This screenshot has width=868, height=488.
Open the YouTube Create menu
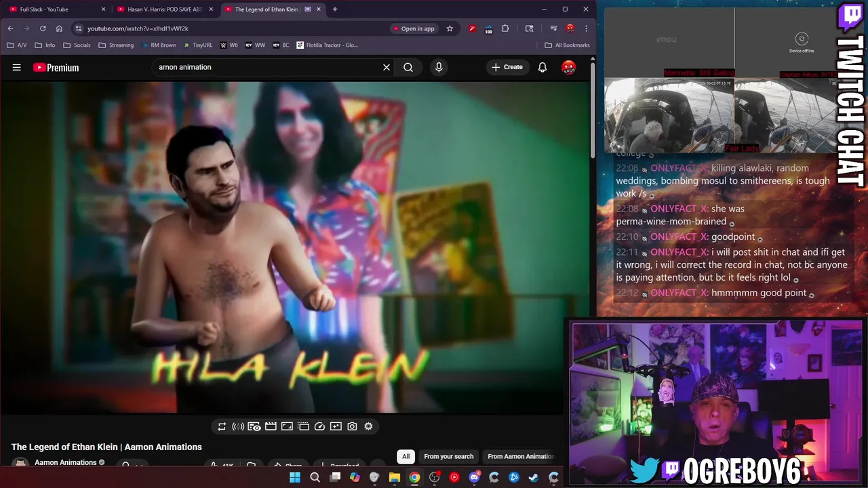click(x=507, y=67)
